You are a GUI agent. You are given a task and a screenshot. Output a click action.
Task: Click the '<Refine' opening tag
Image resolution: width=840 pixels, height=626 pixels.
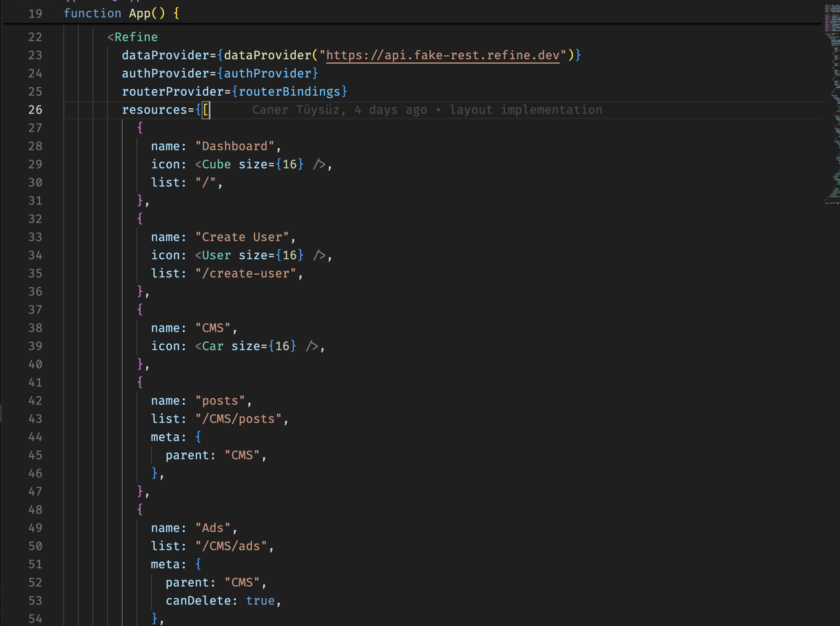pos(132,37)
